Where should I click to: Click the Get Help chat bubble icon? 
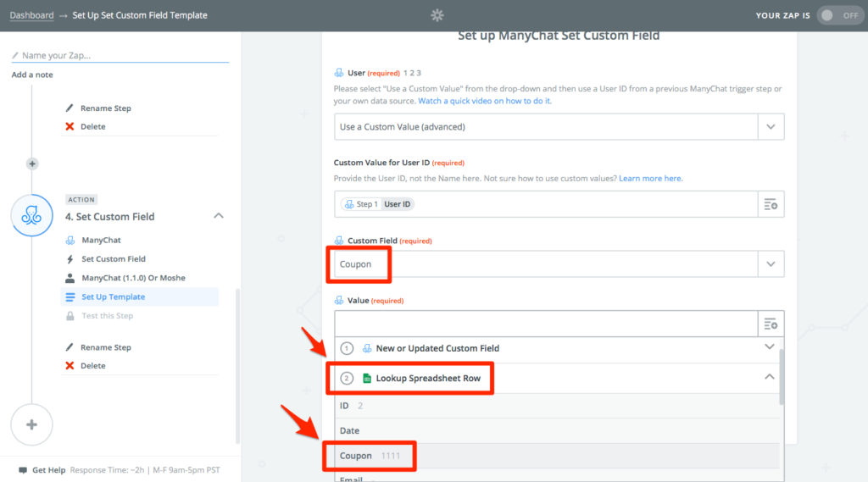pos(23,470)
